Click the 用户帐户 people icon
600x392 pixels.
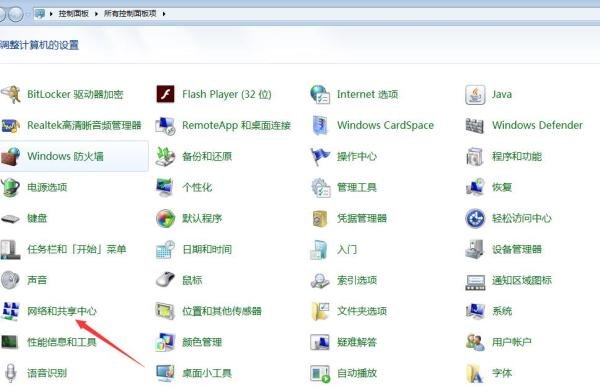click(x=475, y=342)
